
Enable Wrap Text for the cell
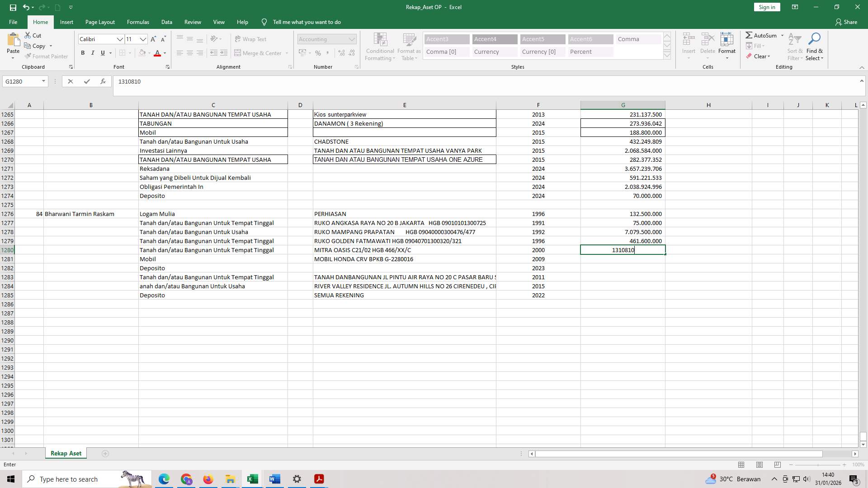[x=250, y=39]
